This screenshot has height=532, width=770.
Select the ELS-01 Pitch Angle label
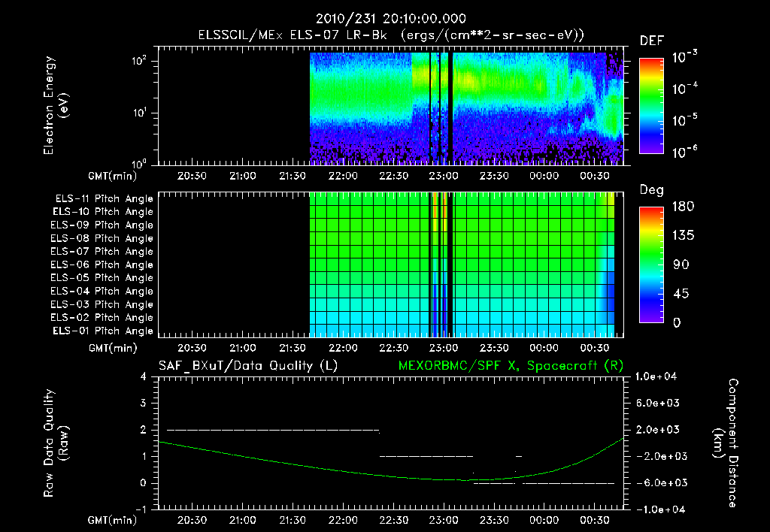click(x=103, y=331)
